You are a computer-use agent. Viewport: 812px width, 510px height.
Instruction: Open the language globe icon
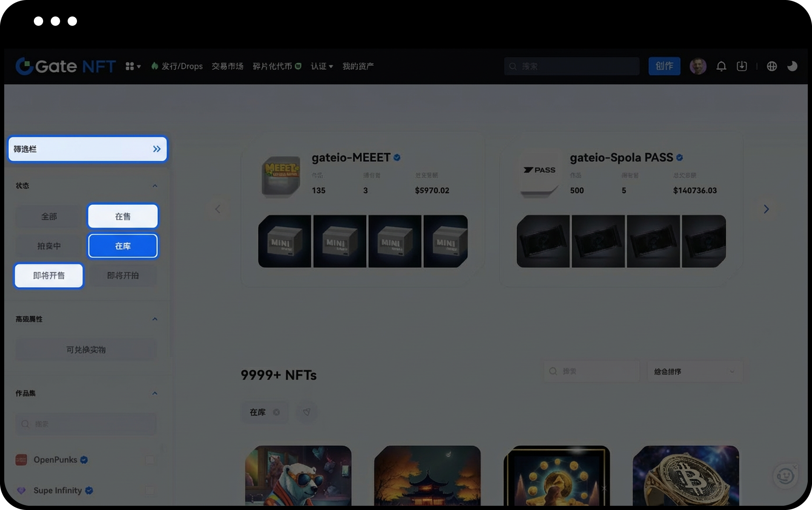(772, 66)
